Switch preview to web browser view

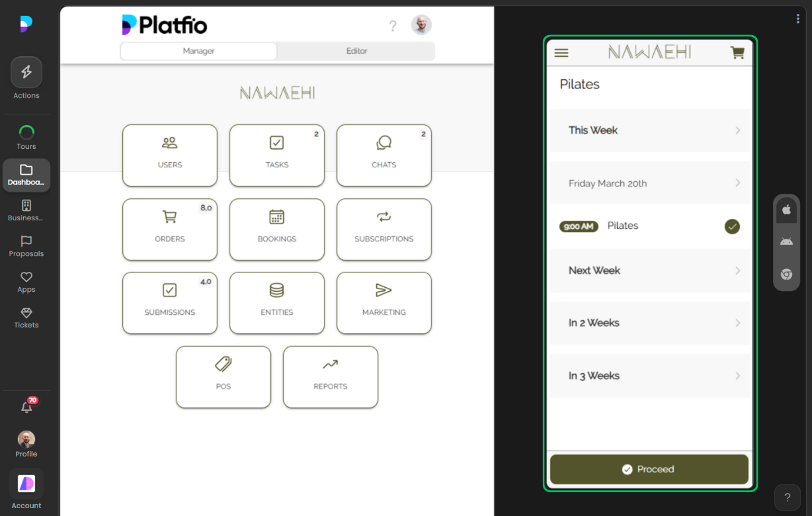click(786, 275)
